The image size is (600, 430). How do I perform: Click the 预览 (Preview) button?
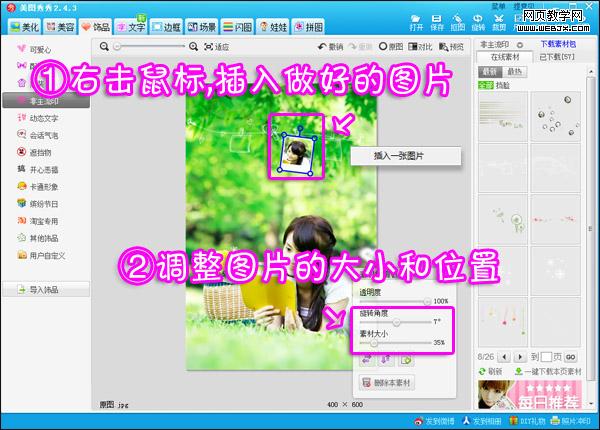452,47
